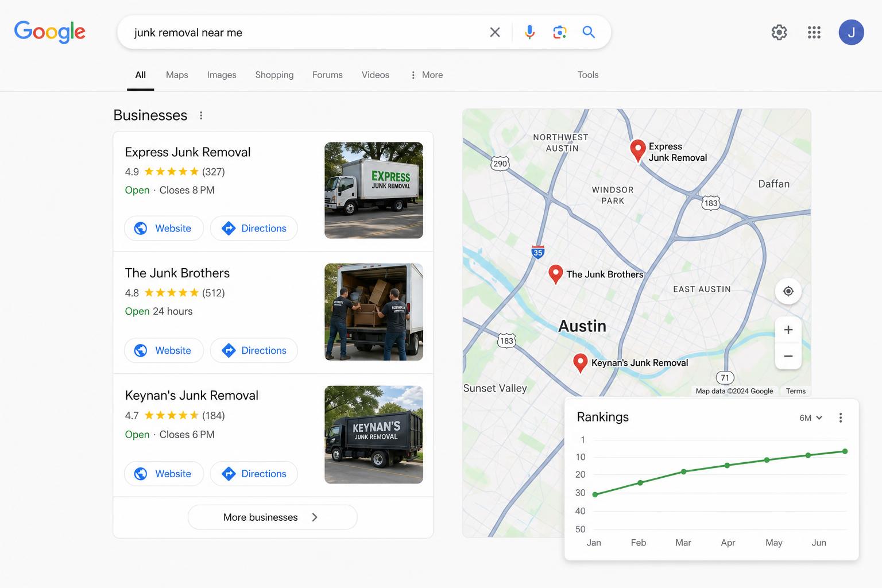Click Keynan's Junk Removal map pin
This screenshot has height=588, width=882.
coord(581,362)
